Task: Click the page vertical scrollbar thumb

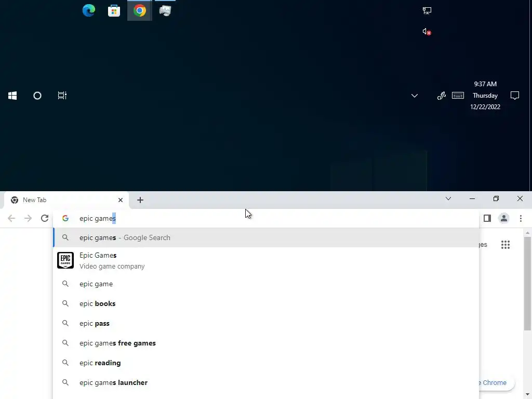Action: pos(527,284)
